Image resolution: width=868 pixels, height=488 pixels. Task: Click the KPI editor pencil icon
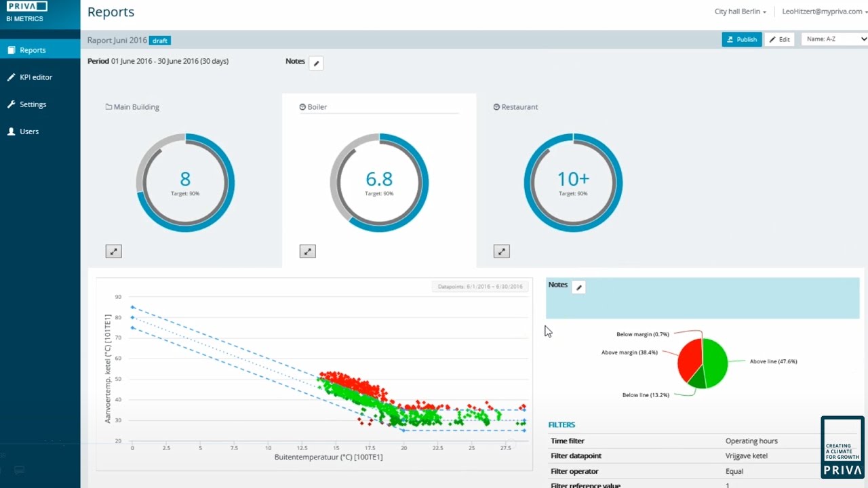(x=11, y=77)
